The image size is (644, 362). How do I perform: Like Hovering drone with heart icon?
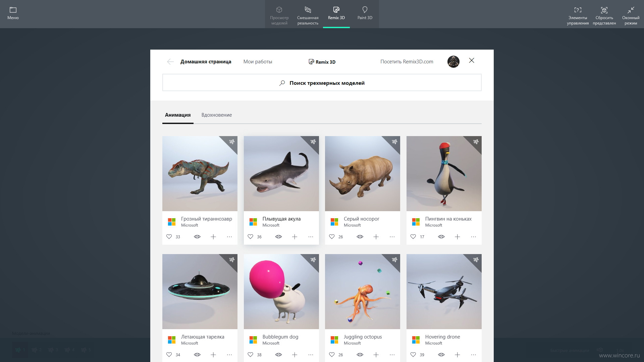tap(413, 355)
